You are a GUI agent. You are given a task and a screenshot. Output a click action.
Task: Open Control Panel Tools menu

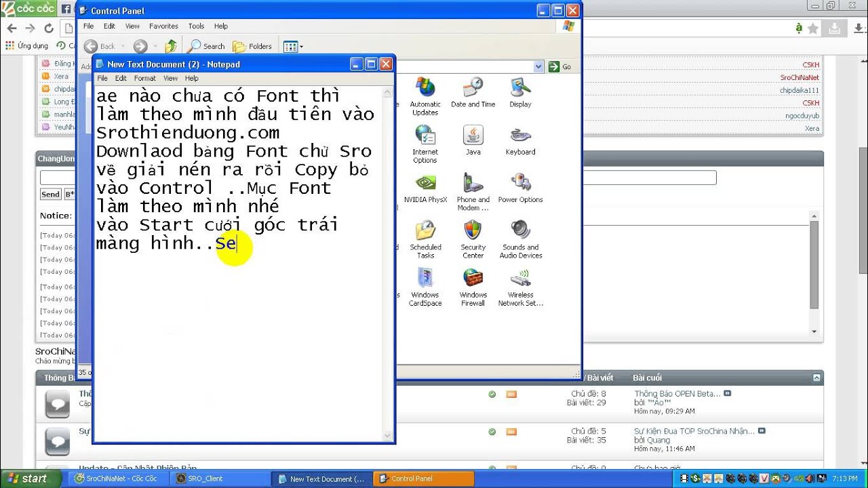pyautogui.click(x=196, y=26)
